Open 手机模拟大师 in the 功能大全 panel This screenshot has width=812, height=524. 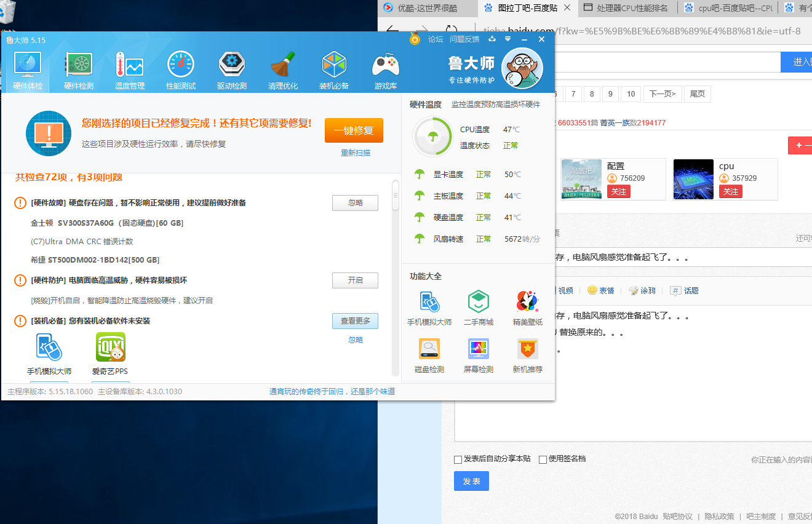click(429, 308)
